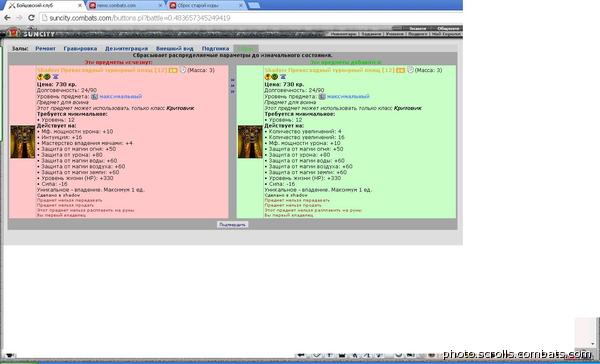Switch to the third browser tab
The height and width of the screenshot is (364, 600).
coord(206,5)
